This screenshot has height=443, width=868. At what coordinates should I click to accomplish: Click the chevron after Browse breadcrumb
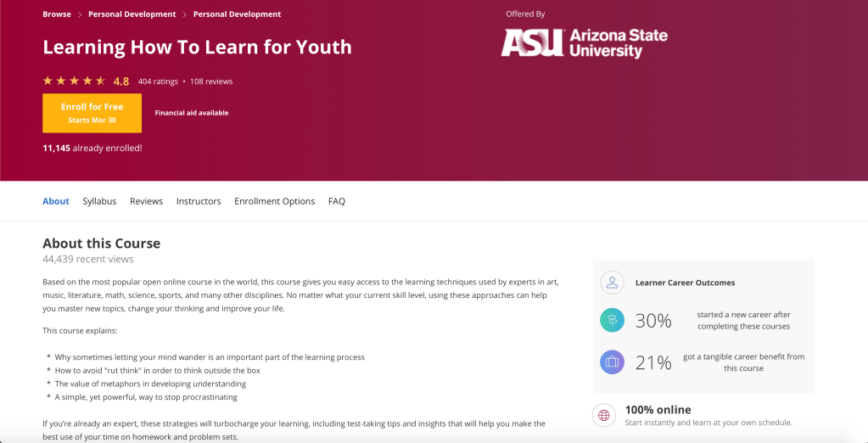pos(80,14)
